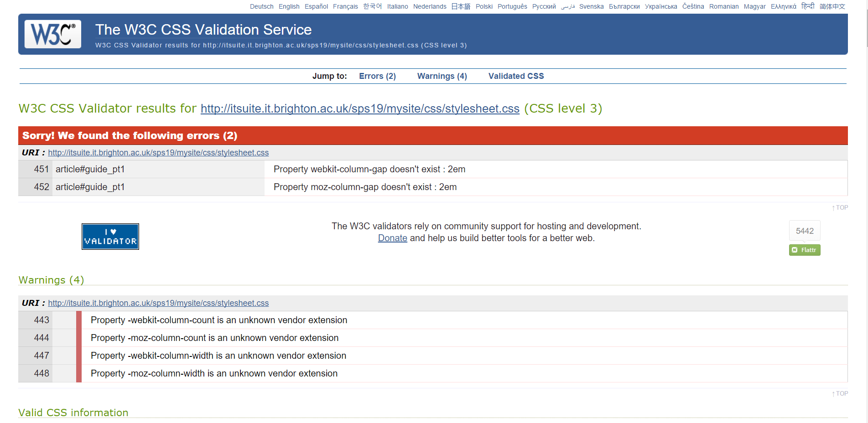868x423 pixels.
Task: Click the -moz-column-width warning message
Action: tap(214, 373)
